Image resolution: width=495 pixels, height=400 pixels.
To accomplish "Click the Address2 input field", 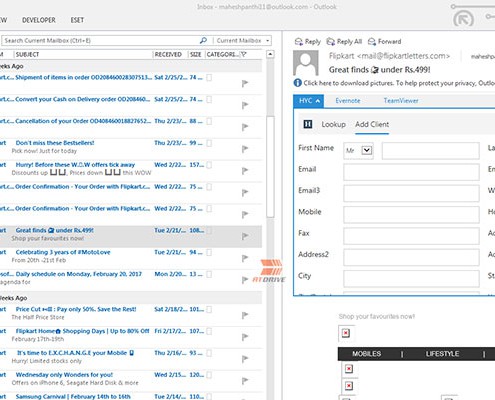I will [411, 257].
